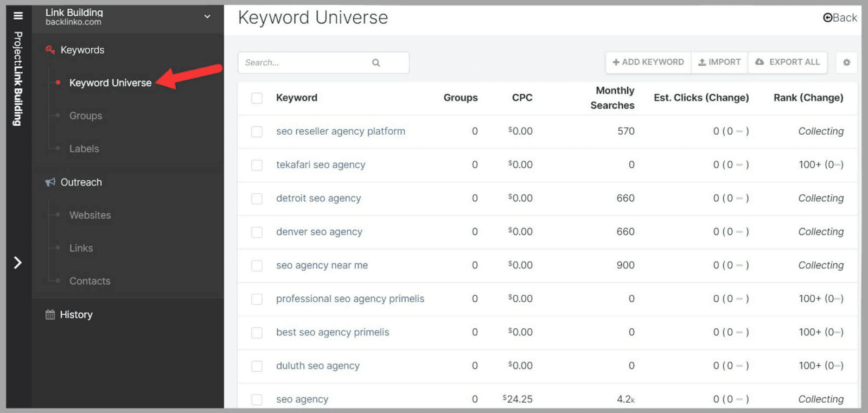The image size is (868, 413).
Task: Click the Keywords key icon in sidebar
Action: [x=50, y=50]
